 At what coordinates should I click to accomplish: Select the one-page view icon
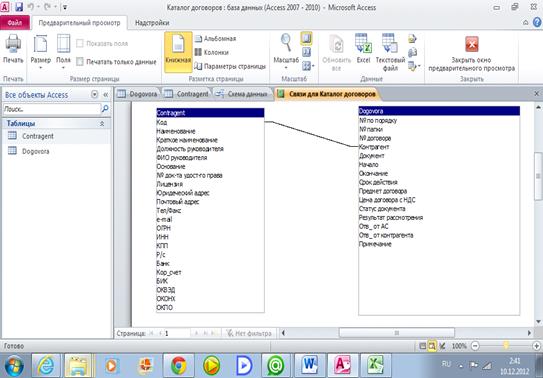[306, 38]
